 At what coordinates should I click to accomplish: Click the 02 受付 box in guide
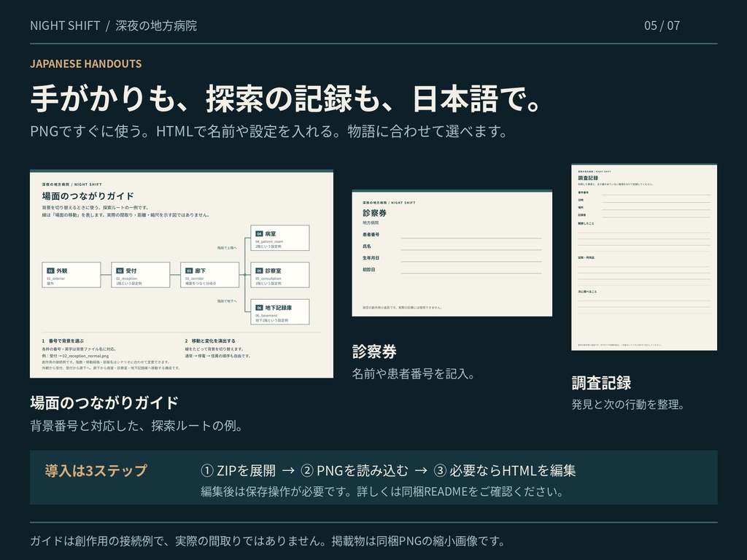141,275
